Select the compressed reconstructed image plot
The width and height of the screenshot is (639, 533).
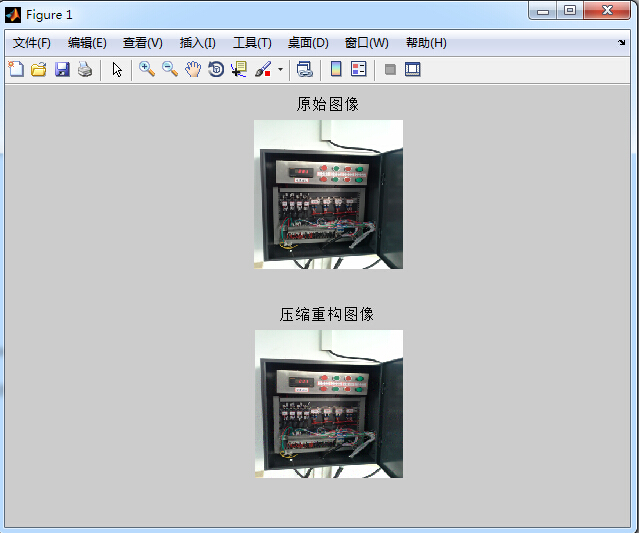[329, 404]
